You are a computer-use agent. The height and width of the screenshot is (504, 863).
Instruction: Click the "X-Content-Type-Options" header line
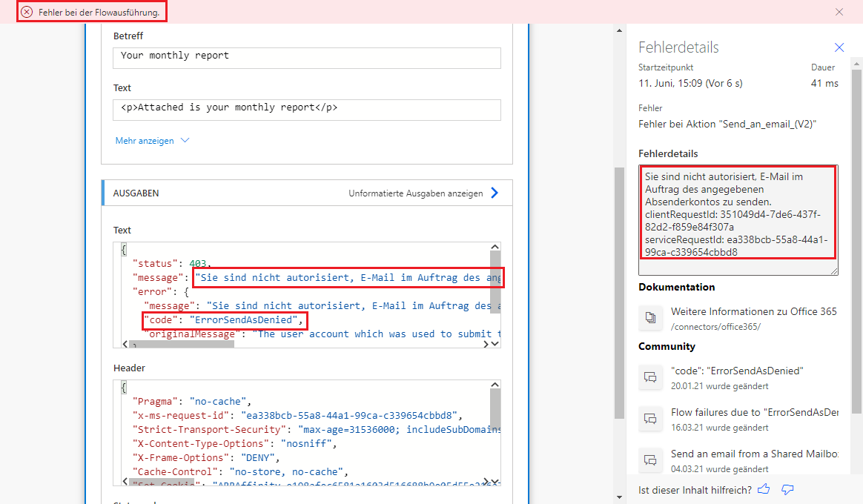(234, 443)
